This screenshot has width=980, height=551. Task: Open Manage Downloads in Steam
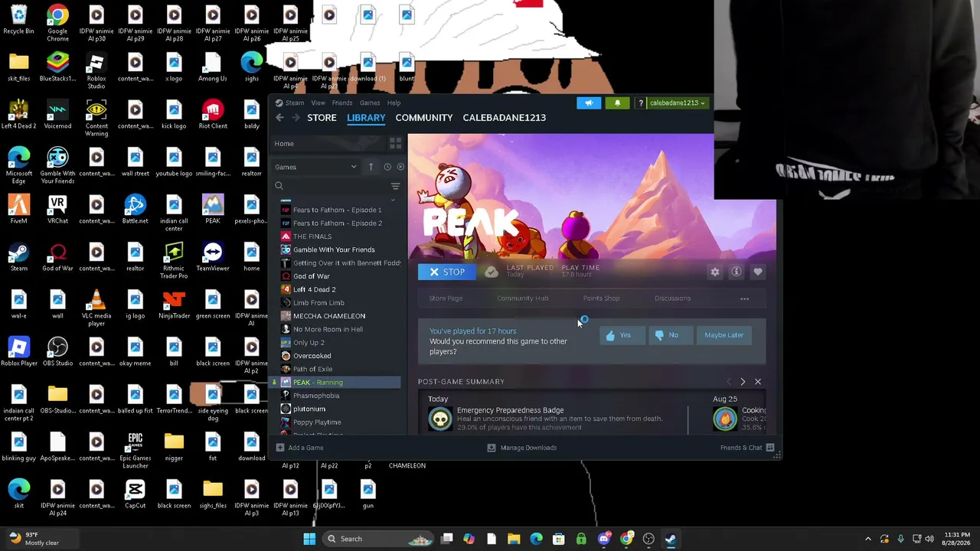pos(522,448)
